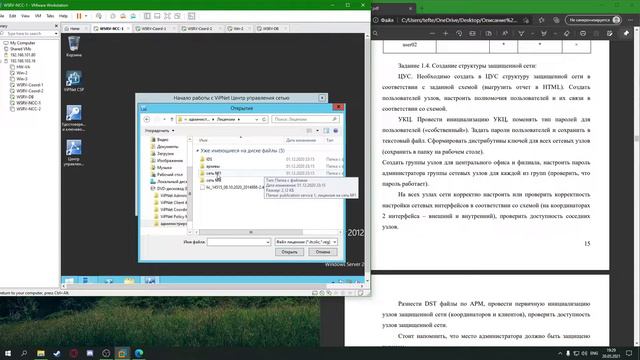Screen dimensions: 640x360
Task: Open the VMware Edit menu
Action: coord(13,16)
